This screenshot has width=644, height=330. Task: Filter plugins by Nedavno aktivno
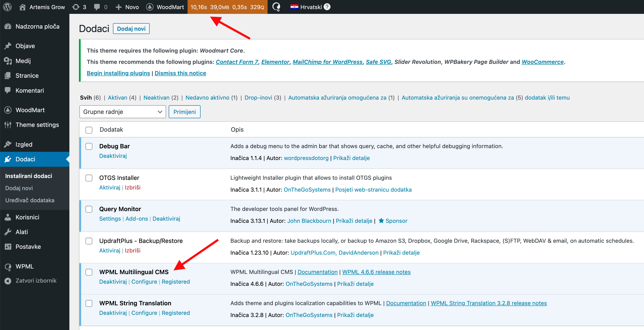pos(207,98)
